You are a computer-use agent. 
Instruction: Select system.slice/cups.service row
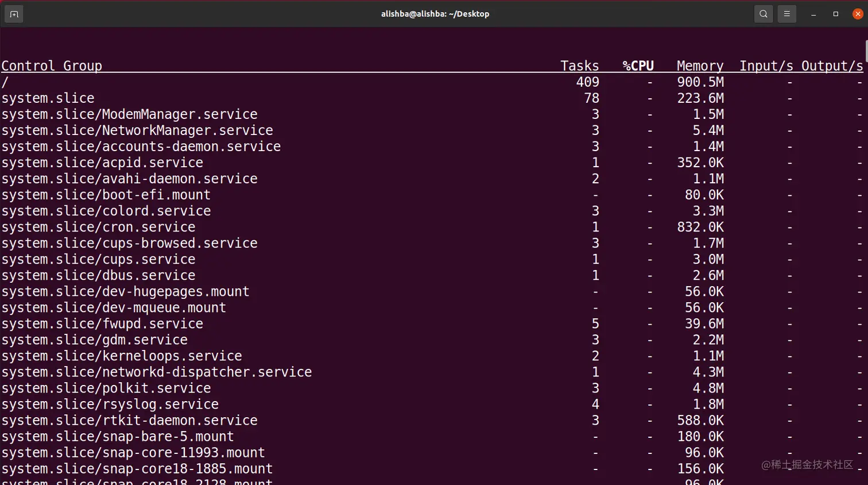[432, 259]
